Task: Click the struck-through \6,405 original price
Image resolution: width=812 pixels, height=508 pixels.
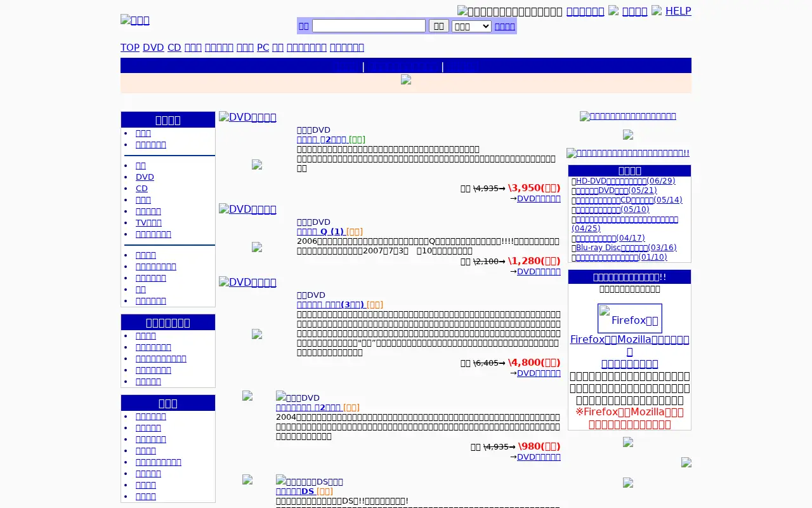Action: point(485,363)
